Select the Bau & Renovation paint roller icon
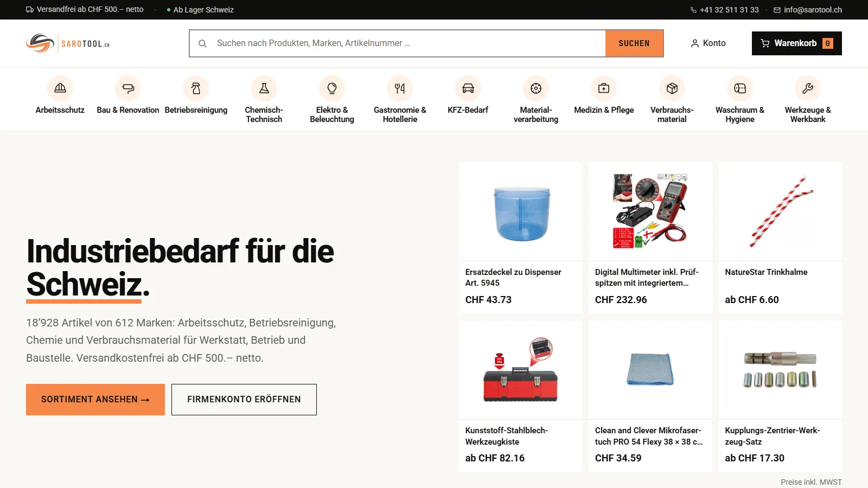 click(x=128, y=88)
